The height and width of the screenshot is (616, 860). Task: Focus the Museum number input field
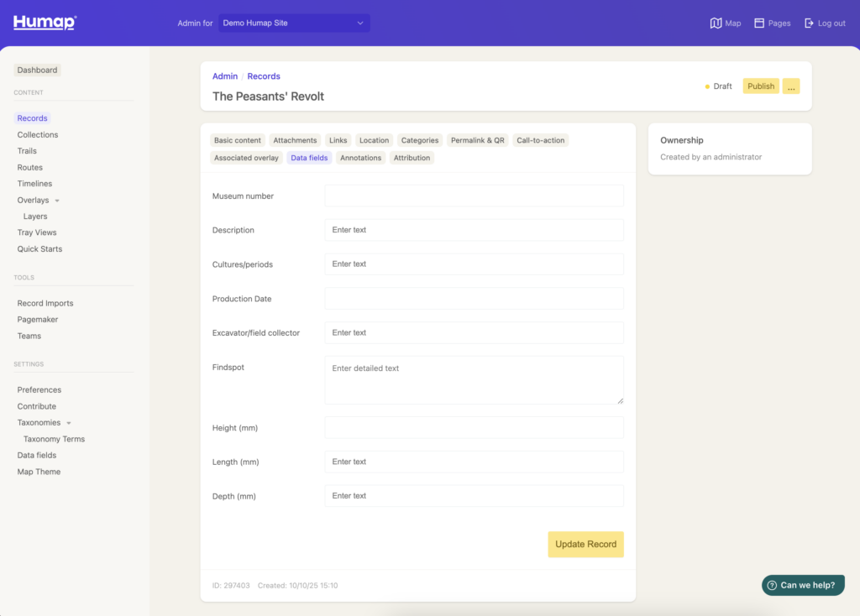pyautogui.click(x=474, y=196)
